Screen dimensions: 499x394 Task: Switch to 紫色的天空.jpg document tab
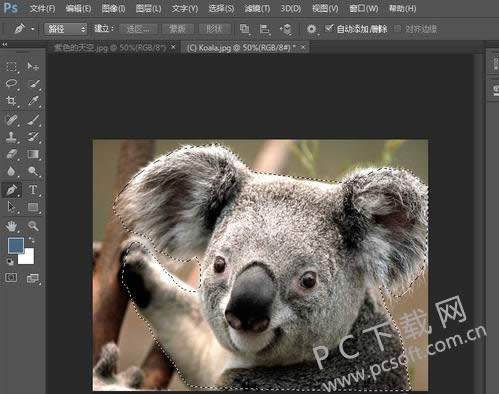pyautogui.click(x=109, y=48)
